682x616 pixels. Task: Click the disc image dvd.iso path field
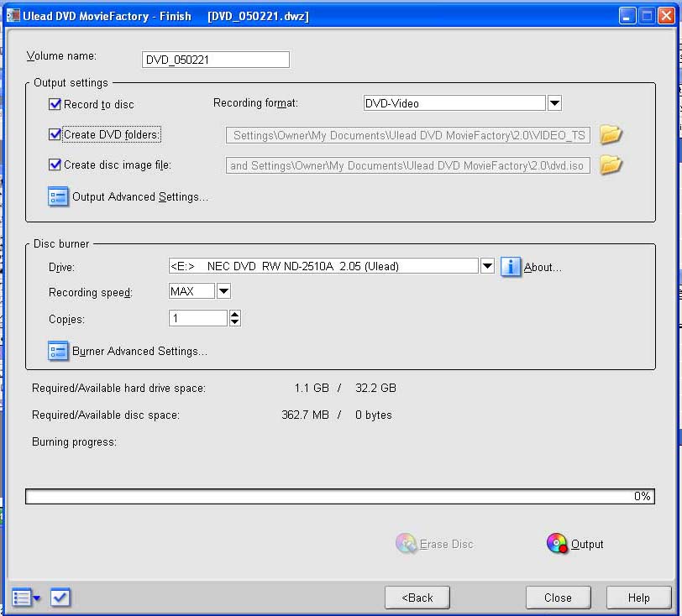click(408, 165)
